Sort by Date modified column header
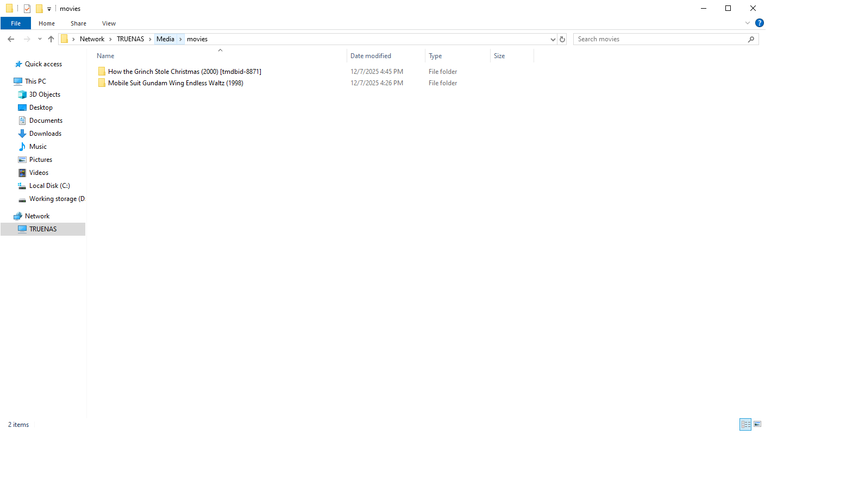 click(371, 56)
